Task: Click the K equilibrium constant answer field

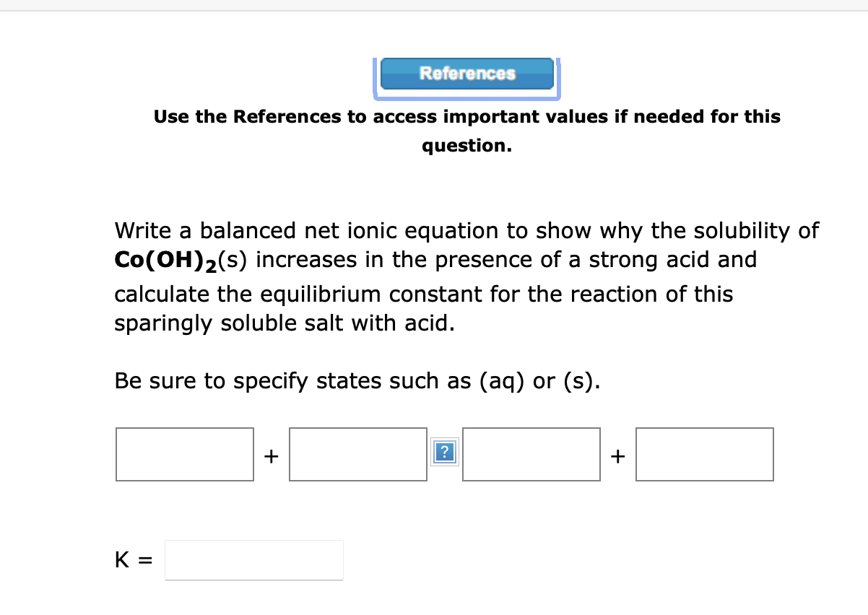Action: coord(253,559)
